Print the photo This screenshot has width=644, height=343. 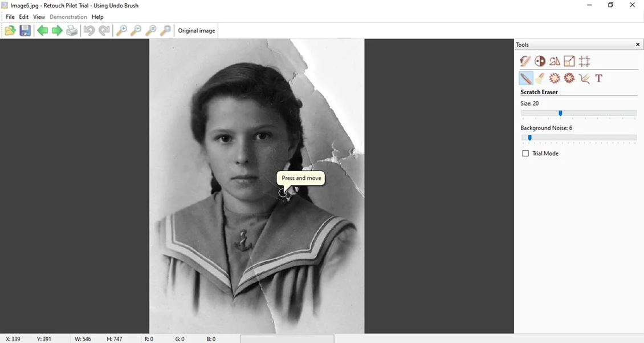tap(72, 30)
